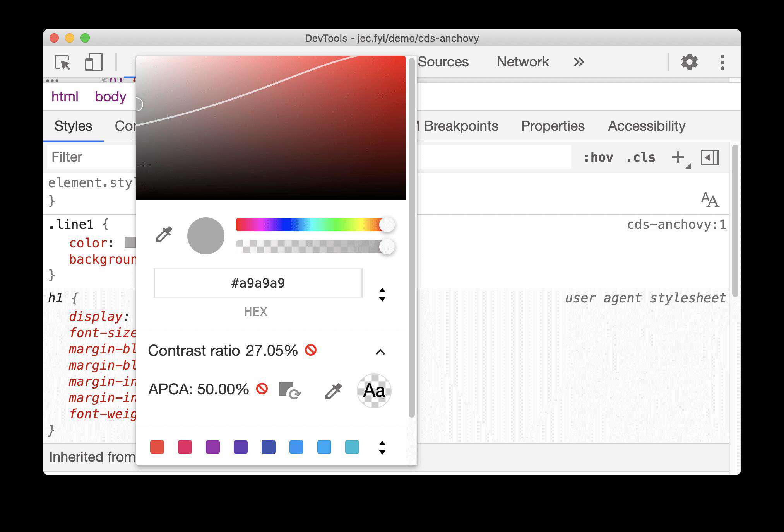Click the hex color input field
The width and height of the screenshot is (784, 532).
257,282
